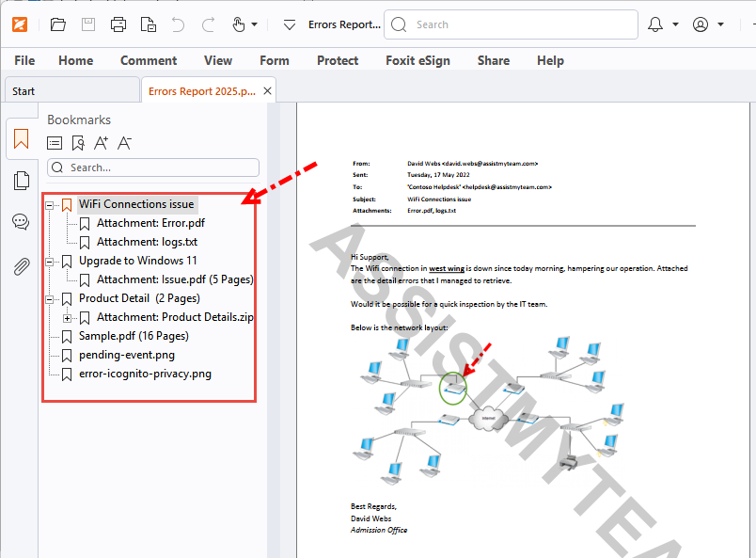
Task: Decrease bookmark font size with A- icon
Action: (125, 143)
